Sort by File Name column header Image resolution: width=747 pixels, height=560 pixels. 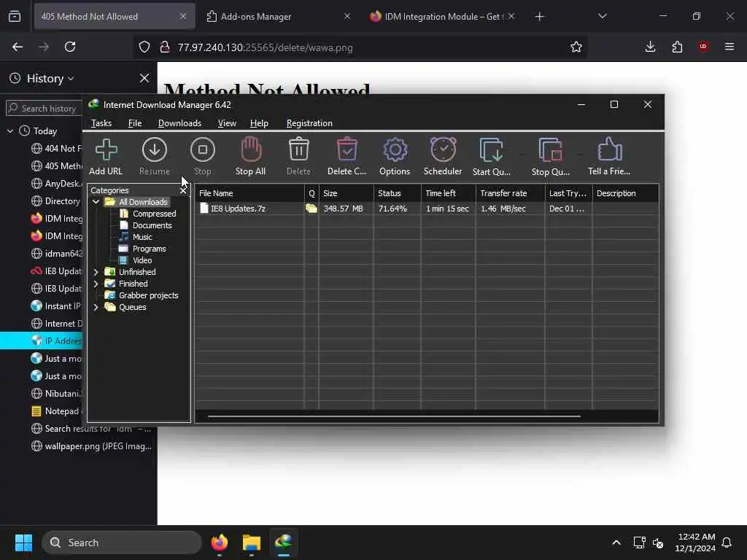[x=249, y=193]
